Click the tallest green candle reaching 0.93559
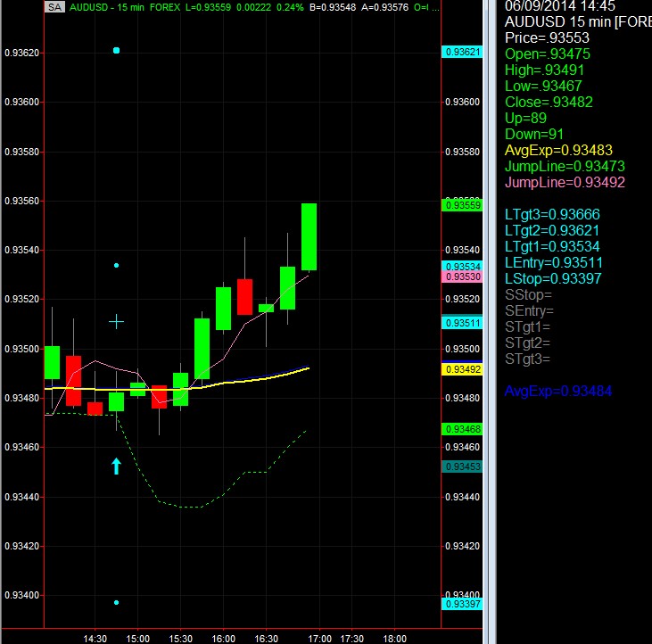Image resolution: width=652 pixels, height=644 pixels. 309,236
